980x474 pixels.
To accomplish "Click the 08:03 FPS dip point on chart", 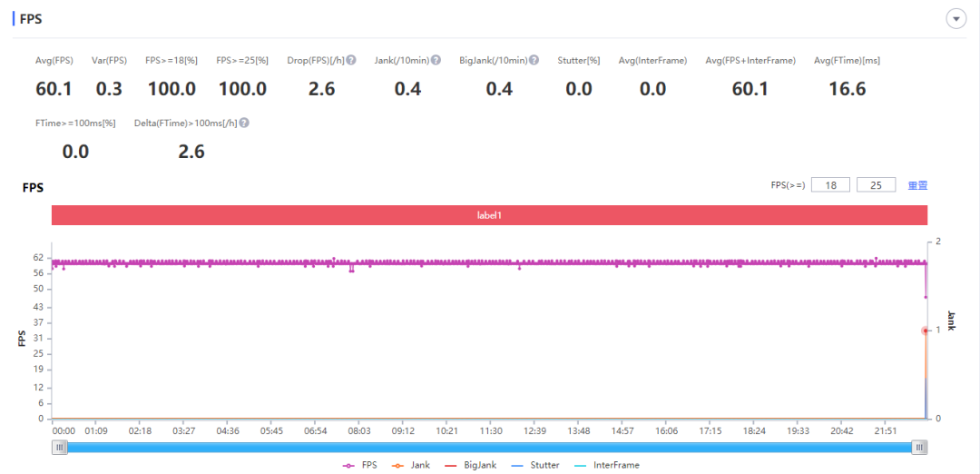I will point(352,271).
